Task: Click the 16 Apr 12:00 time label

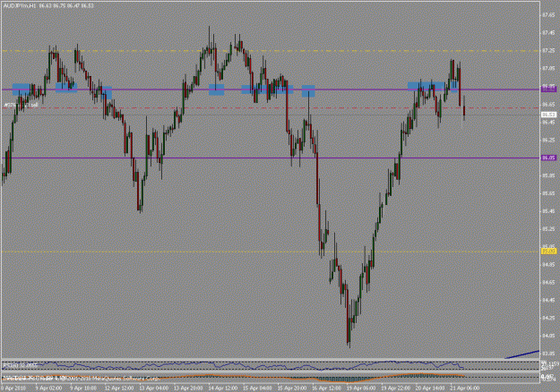Action: click(x=326, y=388)
